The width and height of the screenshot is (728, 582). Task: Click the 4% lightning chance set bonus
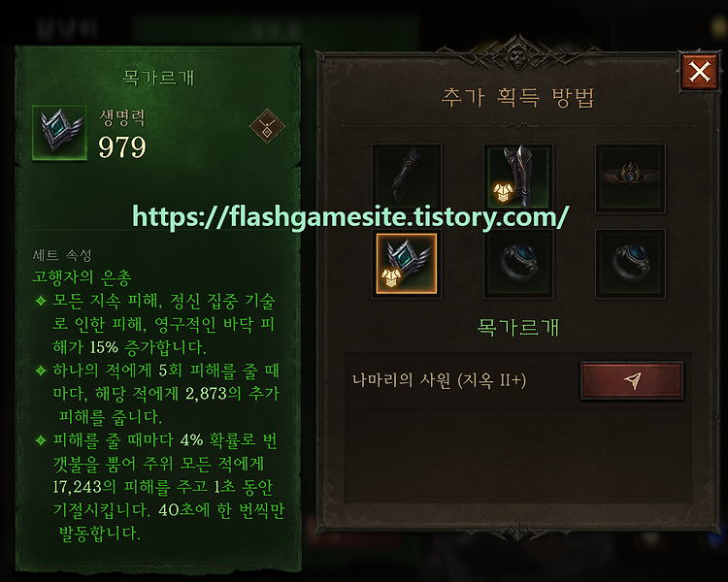[x=160, y=486]
